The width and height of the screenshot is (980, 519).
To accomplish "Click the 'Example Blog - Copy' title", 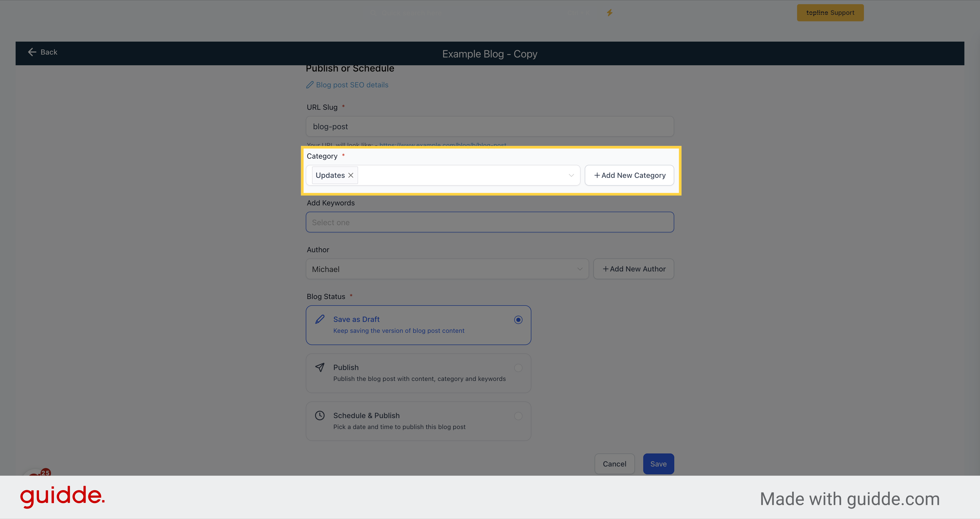I will [x=490, y=54].
